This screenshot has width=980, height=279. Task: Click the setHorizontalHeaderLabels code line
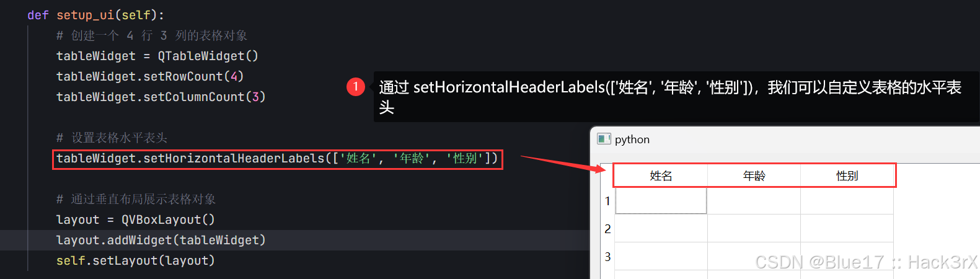pos(277,159)
